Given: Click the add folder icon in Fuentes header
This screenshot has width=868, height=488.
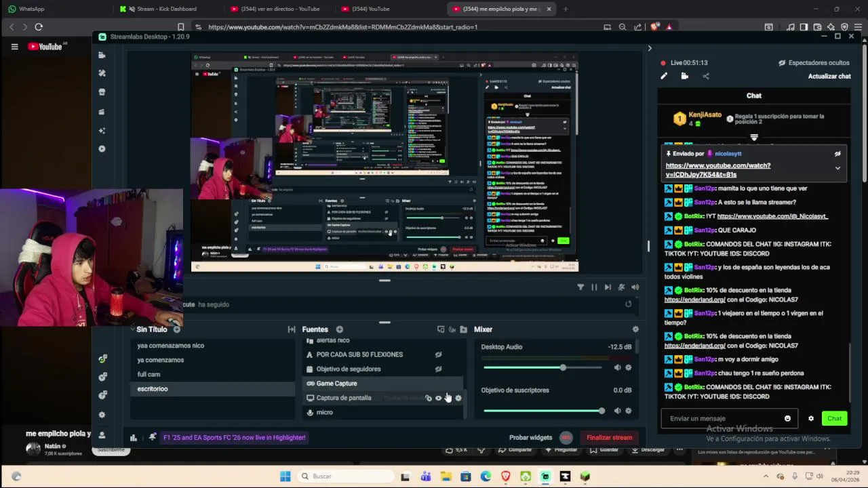Looking at the screenshot, I should [463, 329].
